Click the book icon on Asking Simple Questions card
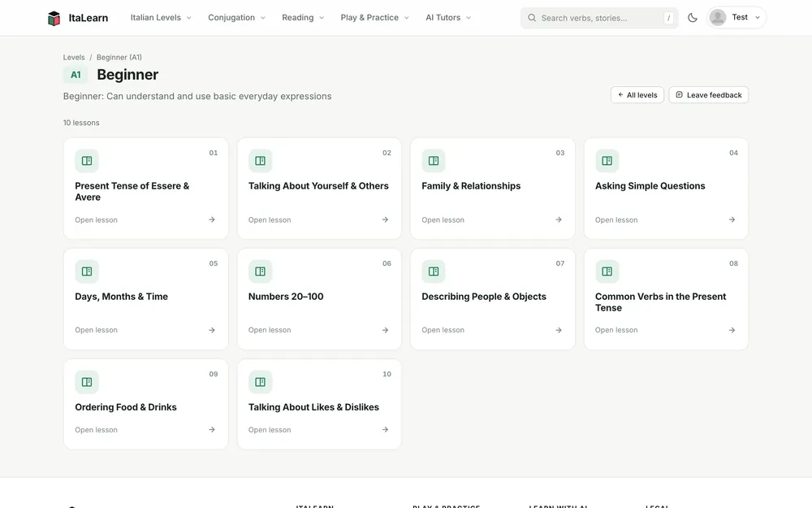Viewport: 812px width, 508px height. tap(607, 161)
